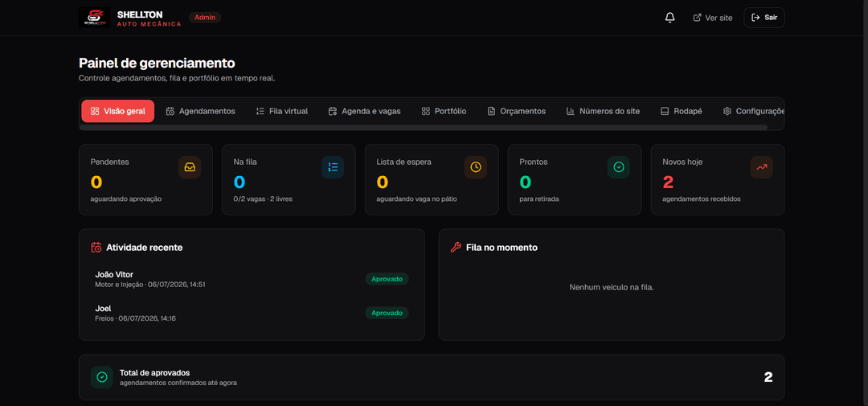This screenshot has width=868, height=406.
Task: Click the list icon on Na fila card
Action: [333, 167]
